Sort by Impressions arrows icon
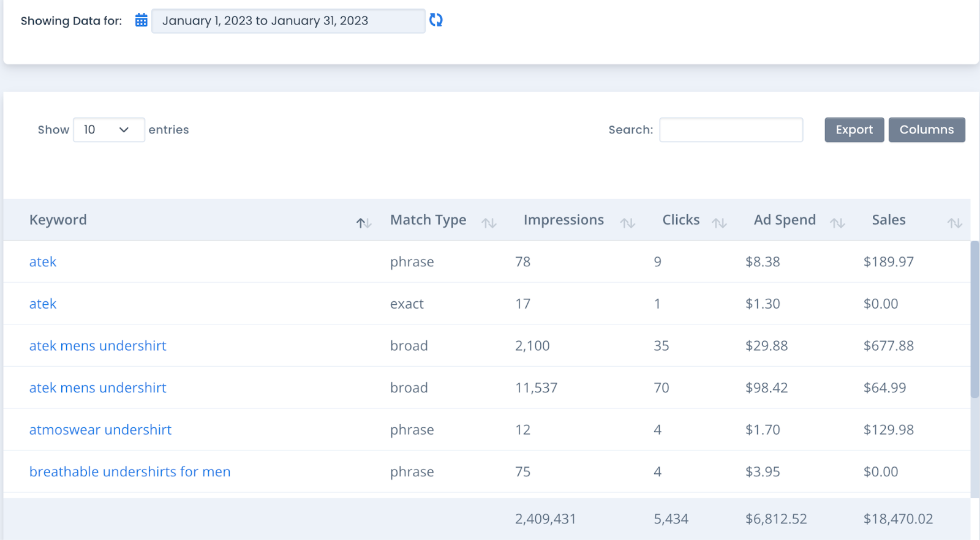This screenshot has height=540, width=980. [x=627, y=223]
